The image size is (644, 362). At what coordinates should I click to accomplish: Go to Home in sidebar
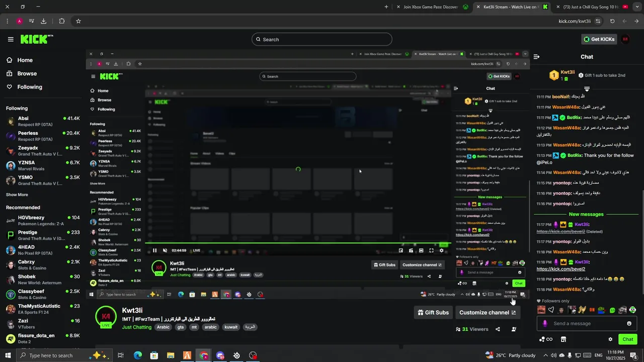pos(20,60)
